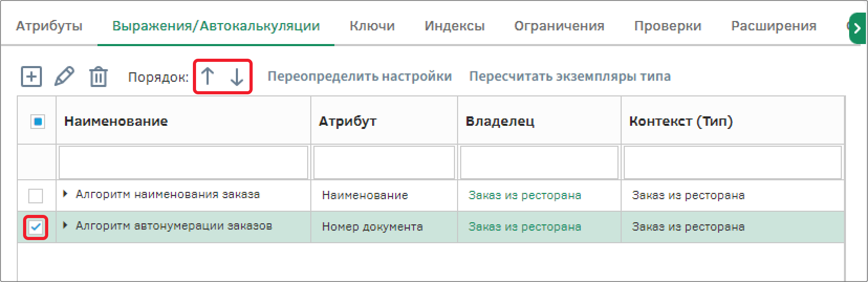Move selected row up with arrow
Viewport: 868px width, 282px height.
[x=208, y=77]
